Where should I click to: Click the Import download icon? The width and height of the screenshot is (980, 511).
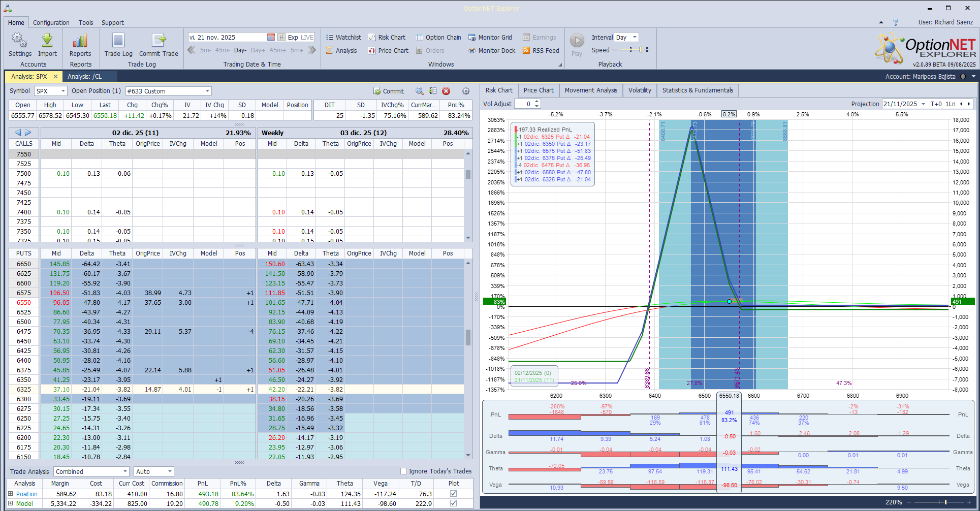[x=47, y=41]
